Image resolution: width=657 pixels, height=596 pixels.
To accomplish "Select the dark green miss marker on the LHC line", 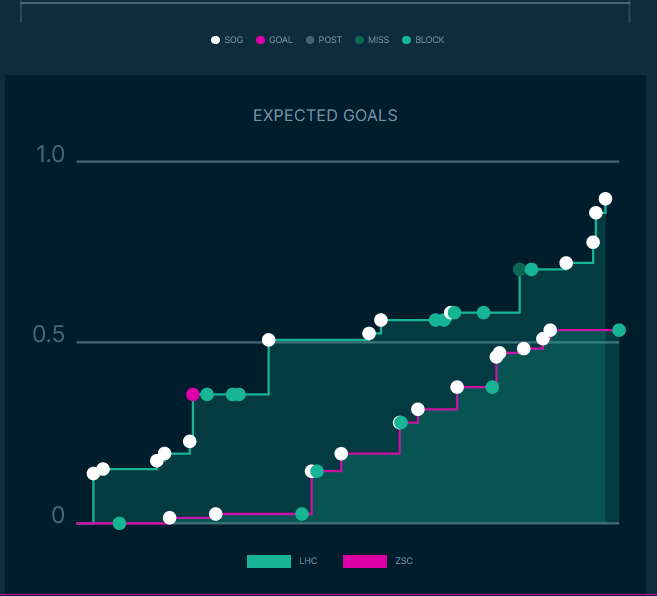I will [x=519, y=269].
